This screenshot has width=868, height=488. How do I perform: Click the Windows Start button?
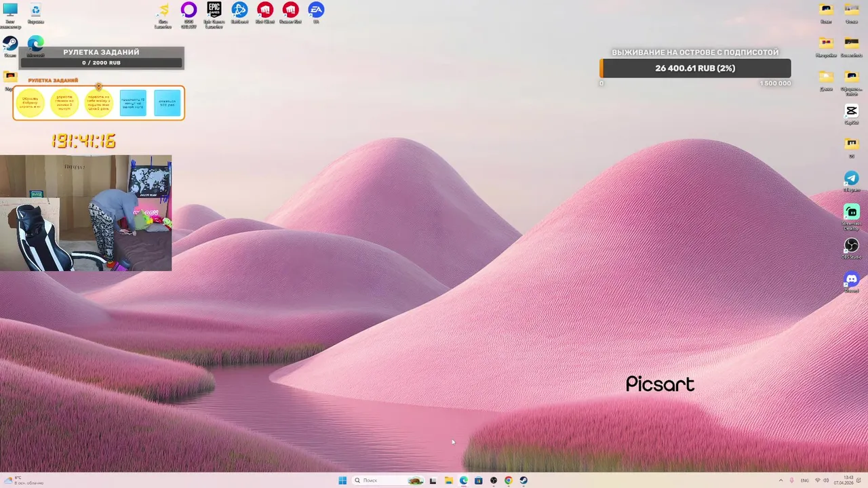pyautogui.click(x=342, y=481)
